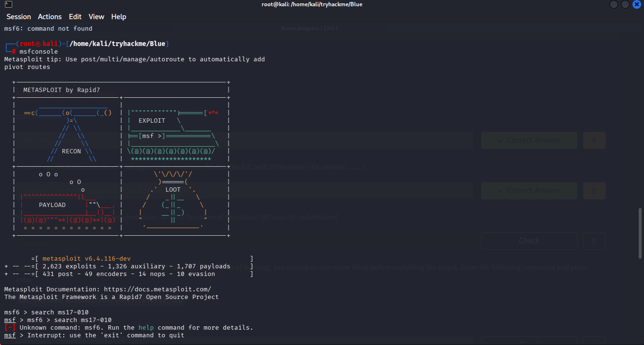Click the 'RECON' label in banner
Screen dimensions: 644x345
coord(71,151)
